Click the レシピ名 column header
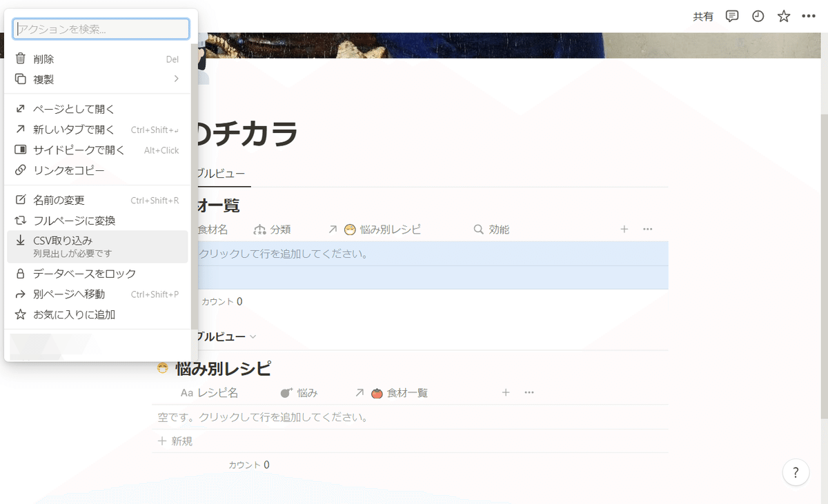Screen dimensions: 828x504 pyautogui.click(x=209, y=392)
